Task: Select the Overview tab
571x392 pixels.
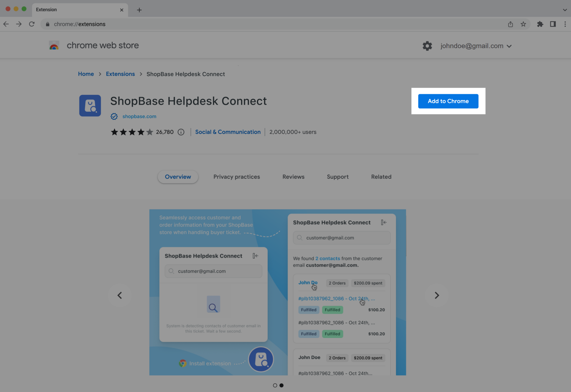Action: [x=178, y=177]
